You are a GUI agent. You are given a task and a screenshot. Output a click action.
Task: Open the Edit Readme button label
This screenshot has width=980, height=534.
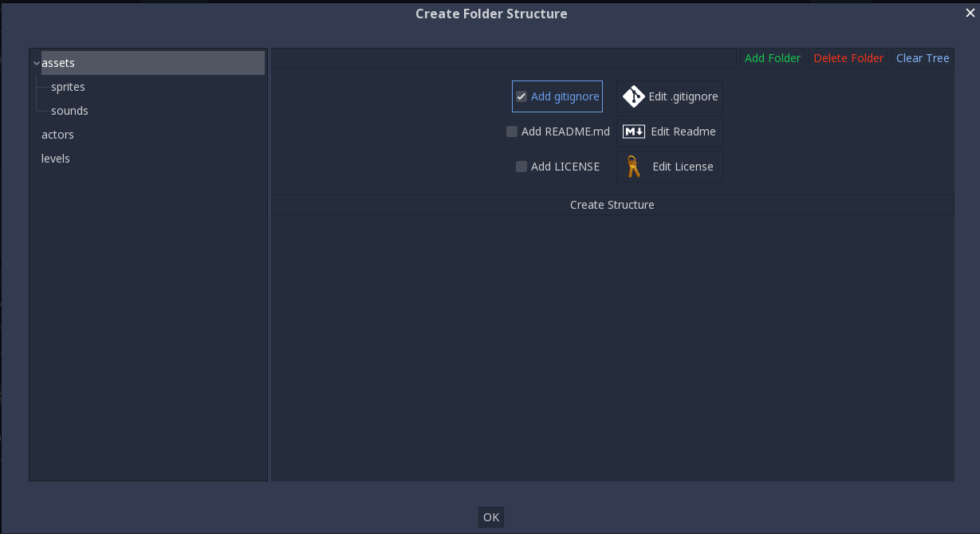click(683, 132)
